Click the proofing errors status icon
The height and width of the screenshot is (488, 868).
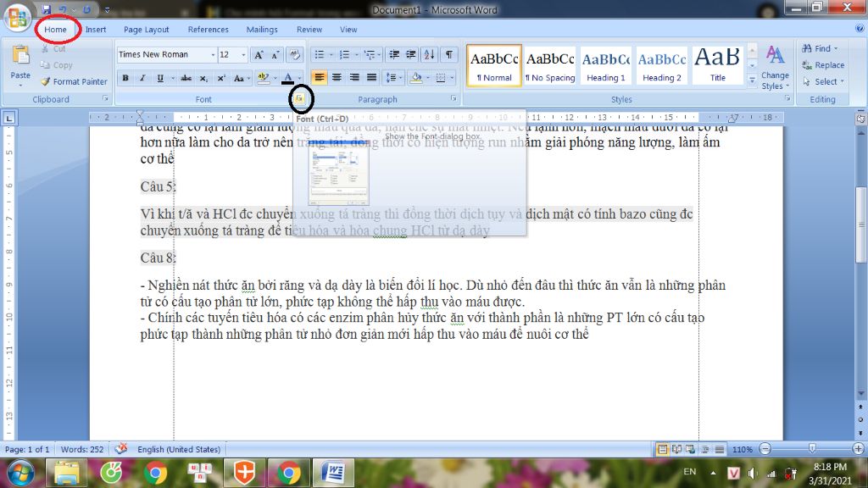121,449
